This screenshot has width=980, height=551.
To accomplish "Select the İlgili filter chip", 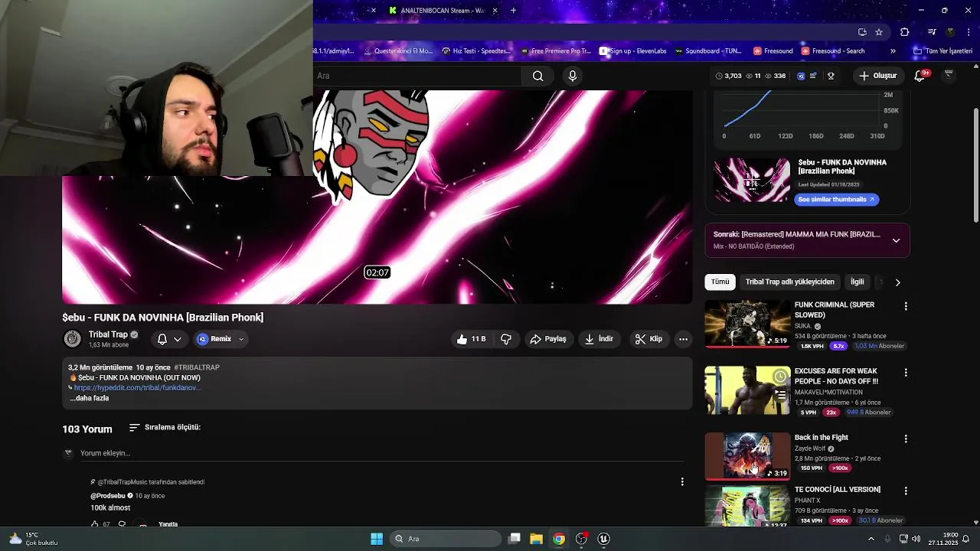I will tap(857, 282).
